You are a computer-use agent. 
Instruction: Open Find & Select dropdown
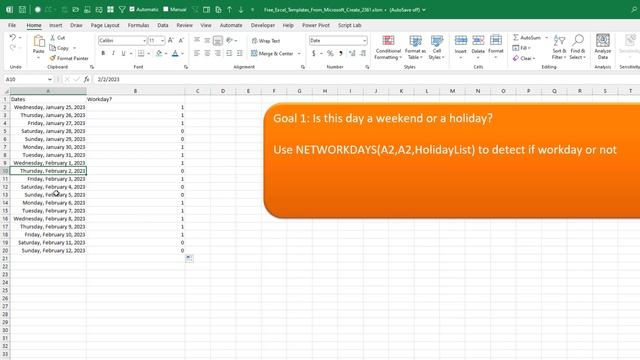[x=578, y=47]
